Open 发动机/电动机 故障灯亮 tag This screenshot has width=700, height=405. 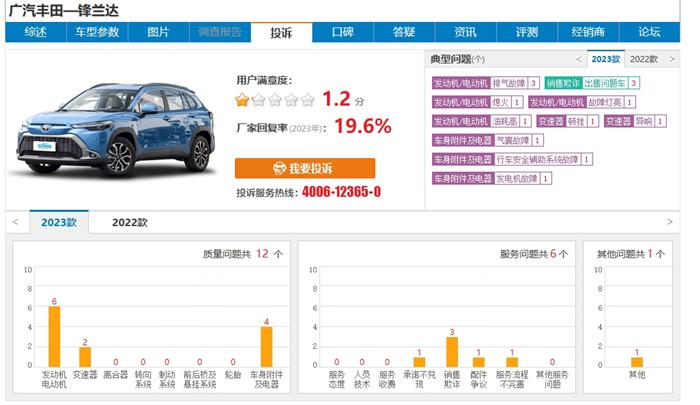582,102
